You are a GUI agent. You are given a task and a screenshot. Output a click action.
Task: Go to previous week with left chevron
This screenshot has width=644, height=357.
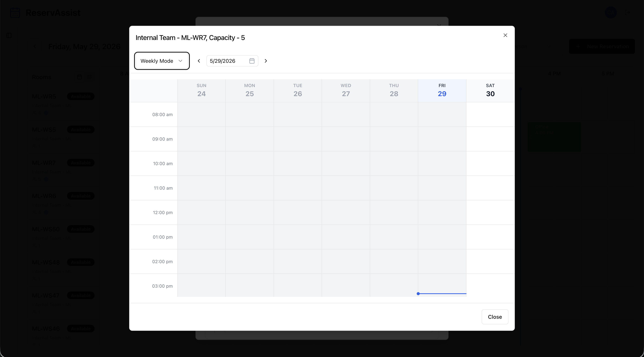(199, 61)
